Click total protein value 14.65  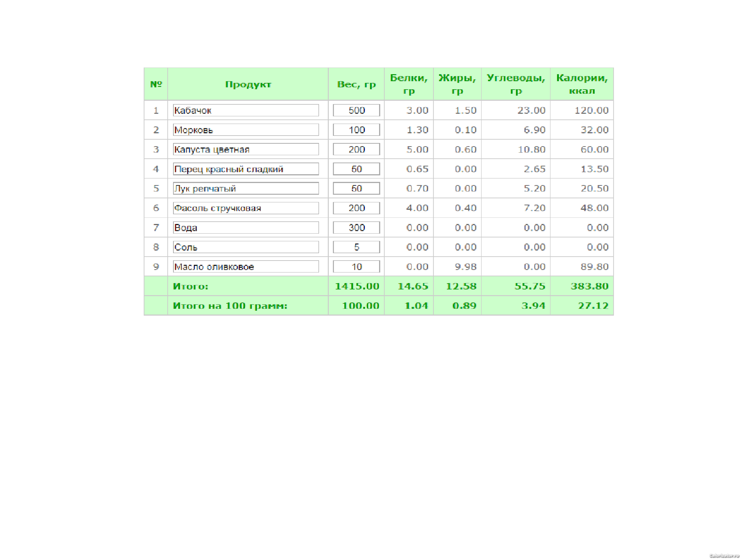click(413, 286)
